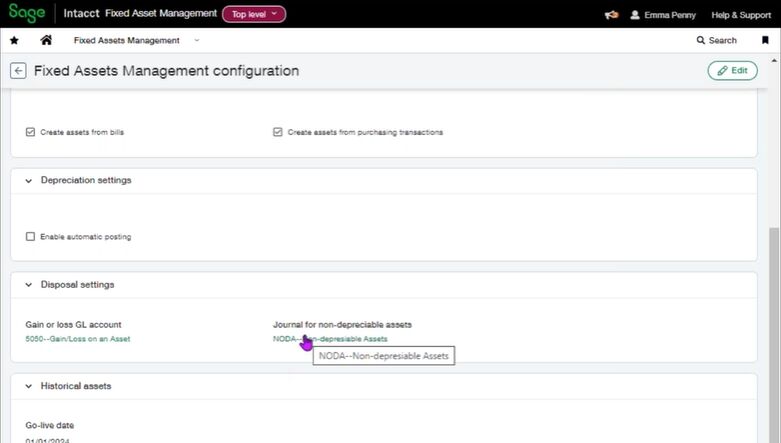Open favorites star icon

14,40
